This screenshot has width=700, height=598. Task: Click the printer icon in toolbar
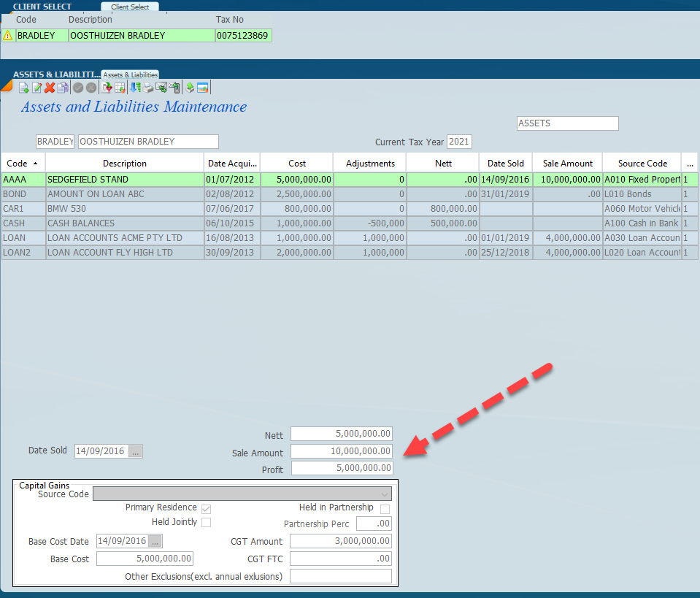pos(147,88)
